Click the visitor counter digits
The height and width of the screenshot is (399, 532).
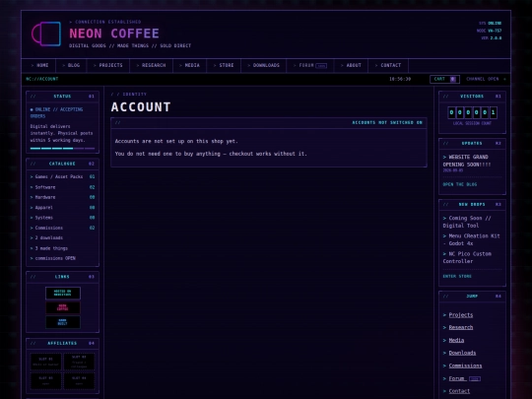(x=472, y=112)
